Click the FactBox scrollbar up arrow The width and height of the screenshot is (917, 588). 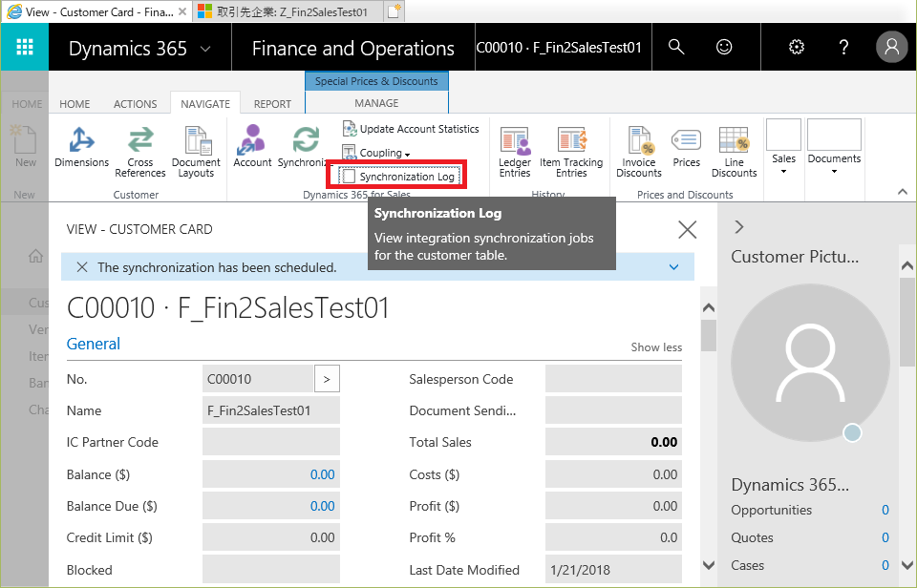coord(907,266)
